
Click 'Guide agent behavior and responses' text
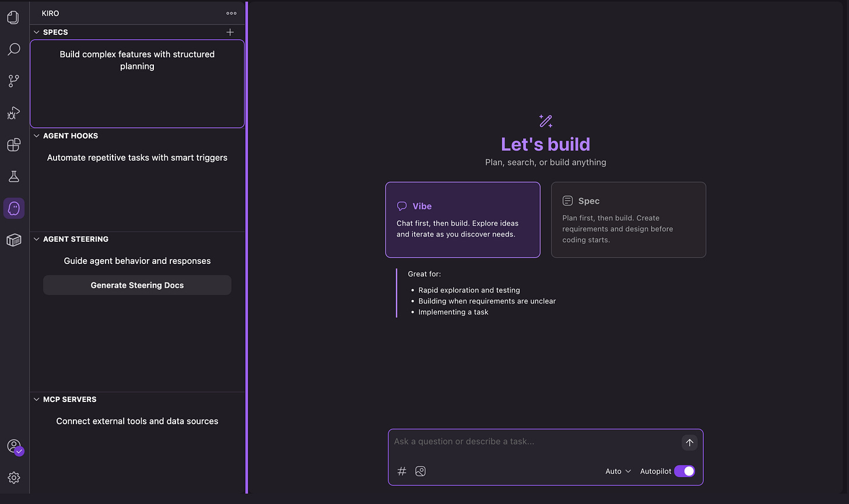pos(137,261)
